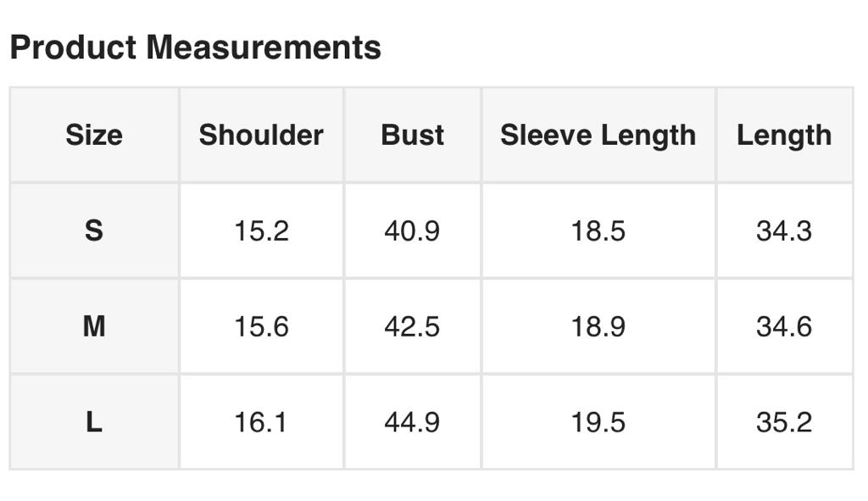
Task: Select the Shoulder column header
Action: (x=261, y=135)
